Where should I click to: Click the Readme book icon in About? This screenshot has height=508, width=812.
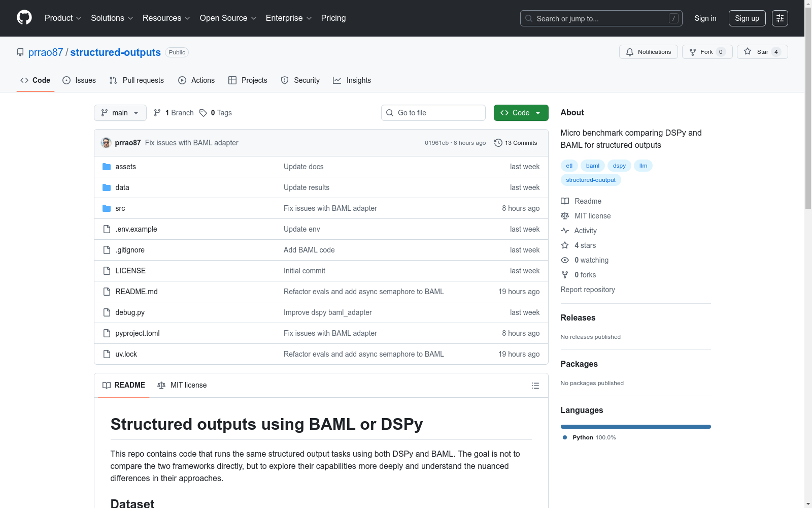tap(565, 201)
